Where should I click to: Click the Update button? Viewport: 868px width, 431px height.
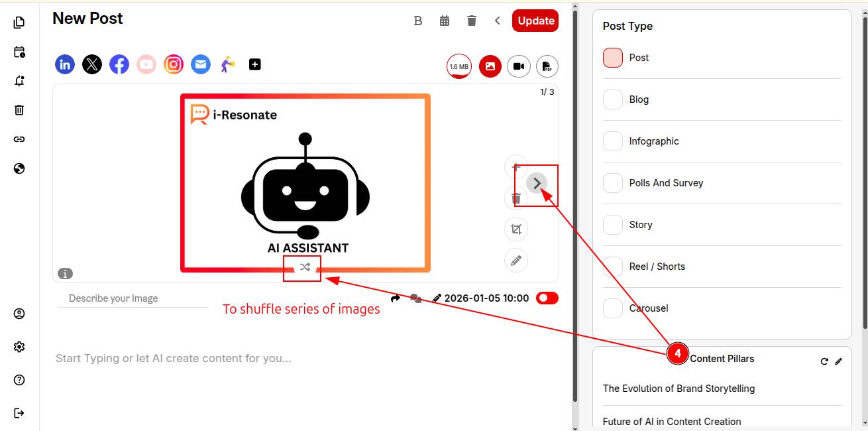tap(535, 21)
